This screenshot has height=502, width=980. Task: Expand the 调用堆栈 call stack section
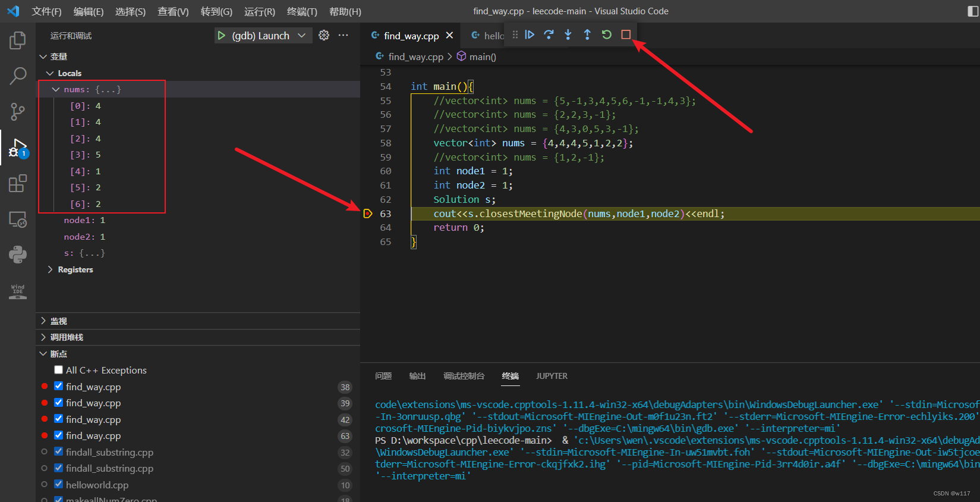(43, 337)
